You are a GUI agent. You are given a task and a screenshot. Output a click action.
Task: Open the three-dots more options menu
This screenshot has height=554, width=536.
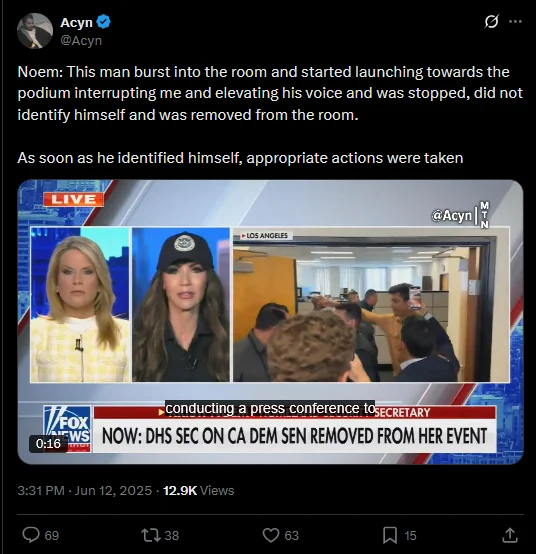515,22
